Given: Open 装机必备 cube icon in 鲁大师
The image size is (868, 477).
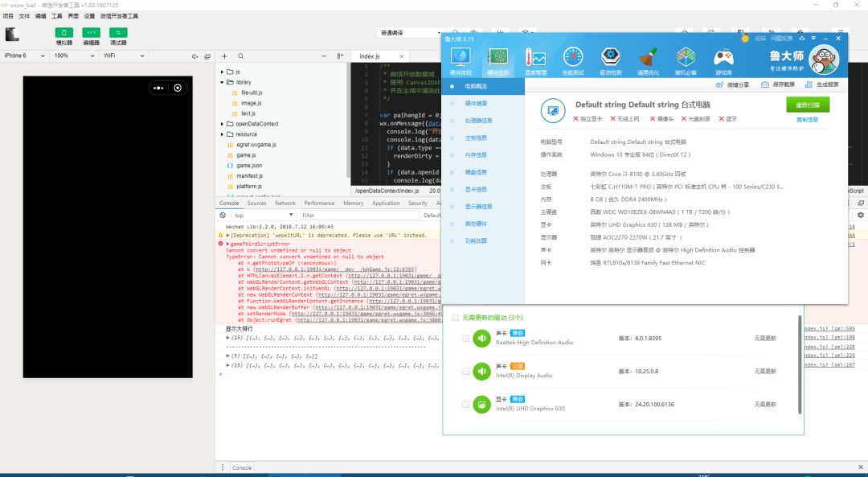Looking at the screenshot, I should pyautogui.click(x=686, y=61).
